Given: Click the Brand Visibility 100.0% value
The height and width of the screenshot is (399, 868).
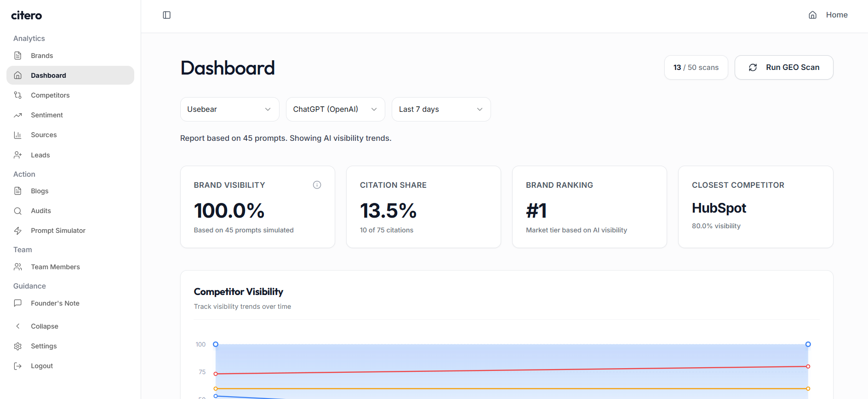Looking at the screenshot, I should tap(229, 211).
